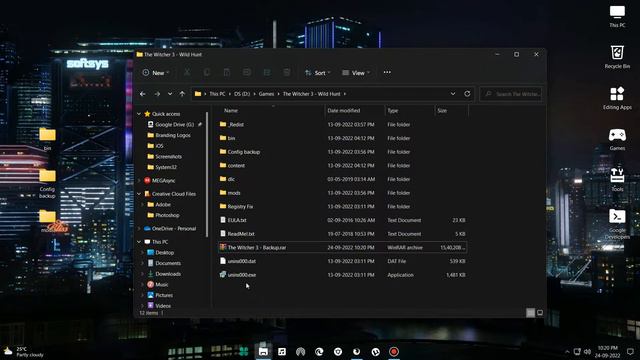Open Editing Apps desktop folder

point(617,98)
